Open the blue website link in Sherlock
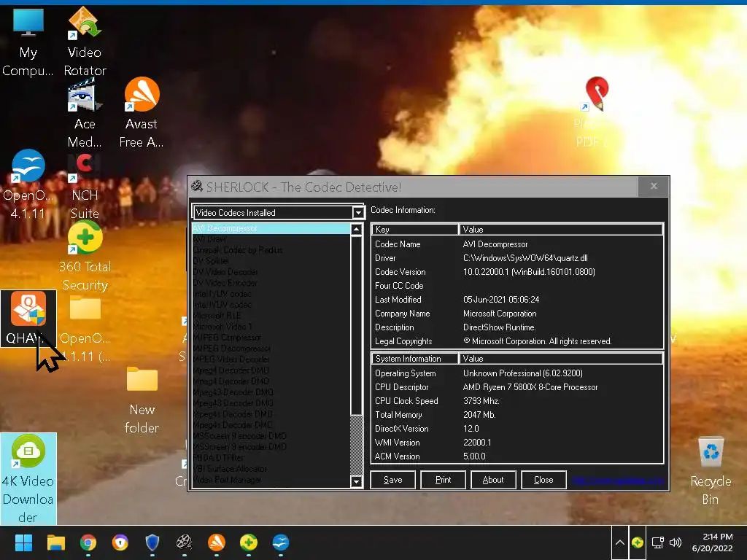The height and width of the screenshot is (560, 747). point(617,480)
